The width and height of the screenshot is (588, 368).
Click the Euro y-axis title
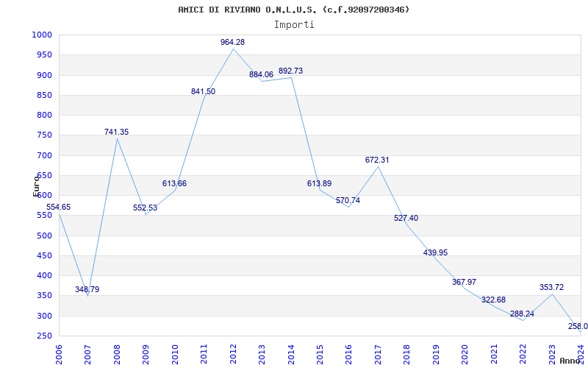36,185
